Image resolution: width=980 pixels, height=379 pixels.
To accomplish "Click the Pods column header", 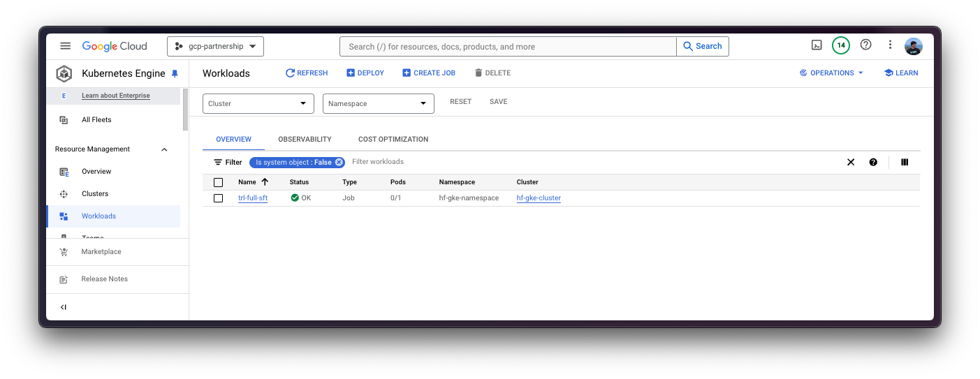I will pyautogui.click(x=397, y=182).
